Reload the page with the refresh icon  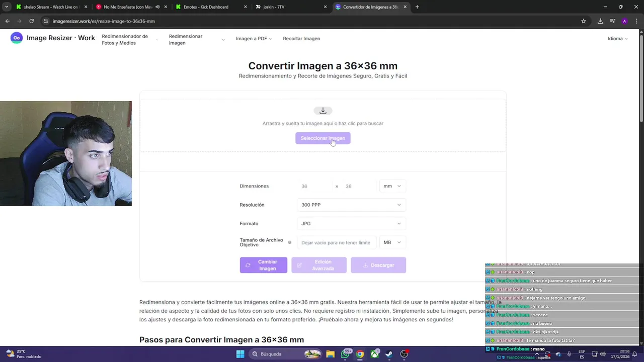tap(31, 21)
